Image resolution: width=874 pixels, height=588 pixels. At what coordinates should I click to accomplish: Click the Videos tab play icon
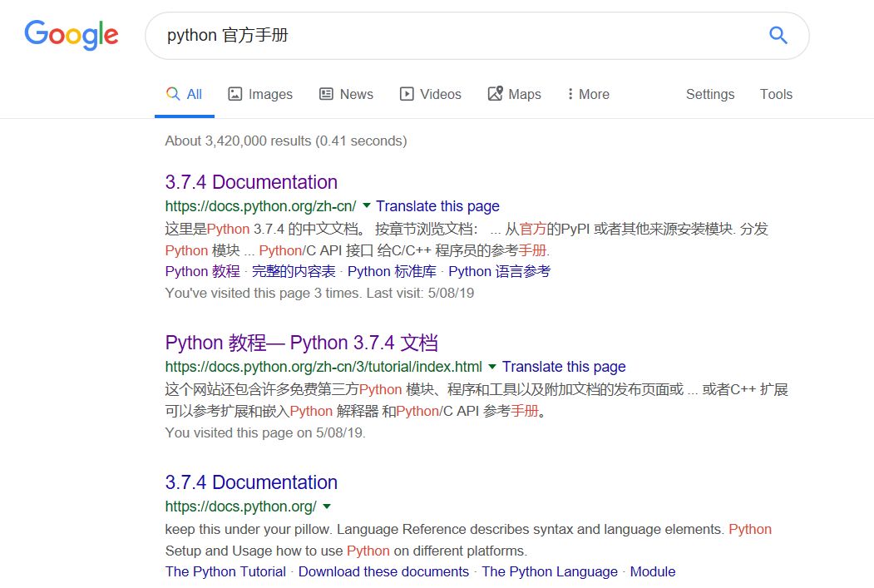(x=407, y=94)
